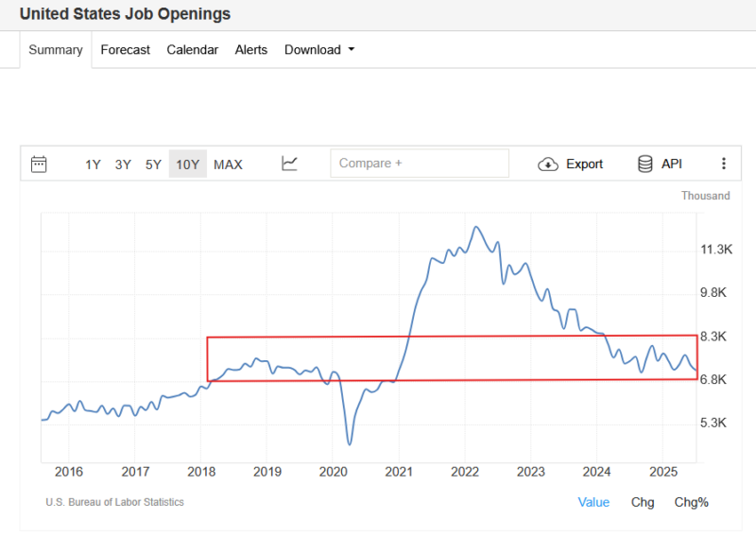Image resolution: width=756 pixels, height=537 pixels.
Task: Show the MAX time range
Action: pyautogui.click(x=228, y=165)
